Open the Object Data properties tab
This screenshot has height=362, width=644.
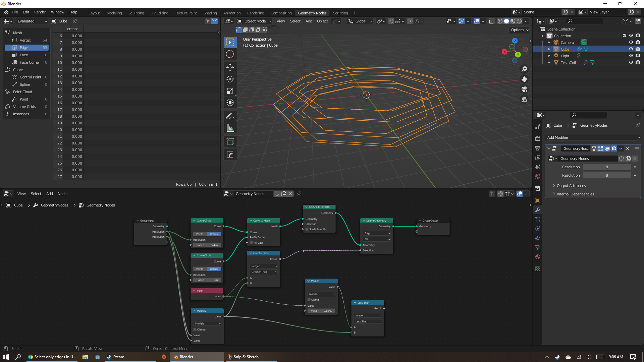click(x=538, y=247)
